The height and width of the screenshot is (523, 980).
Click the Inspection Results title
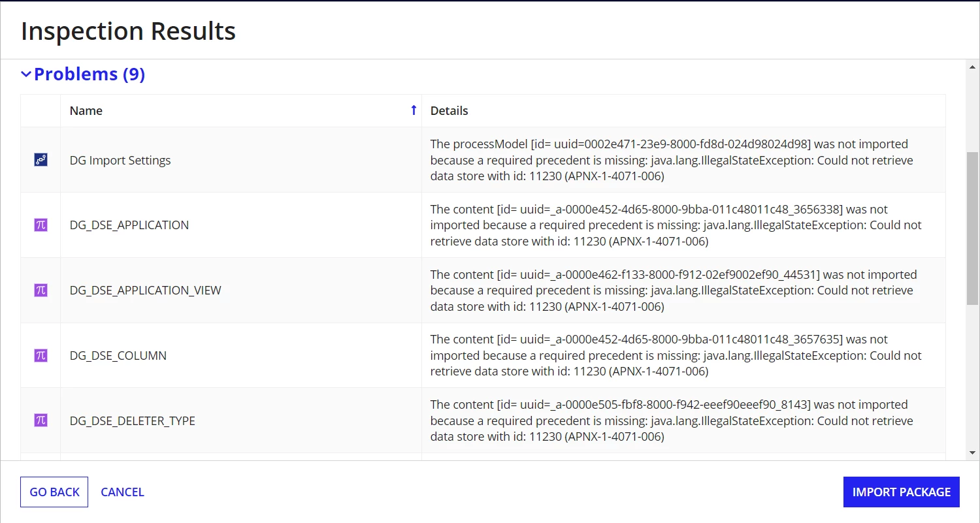tap(128, 31)
